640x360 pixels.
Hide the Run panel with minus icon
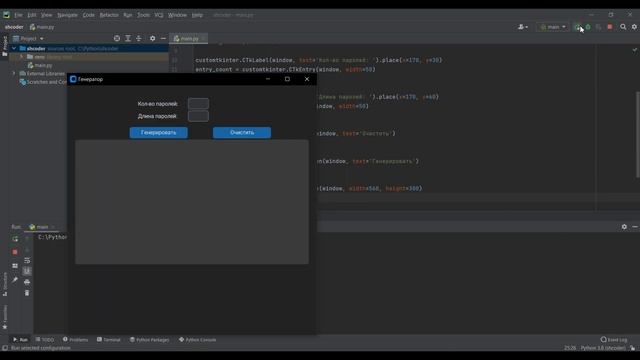(x=635, y=227)
